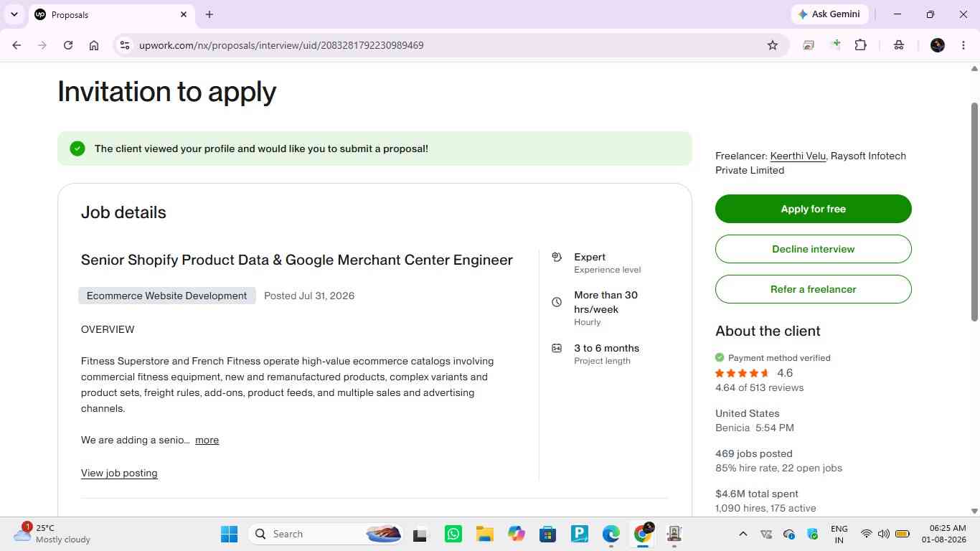Launch File Explorer from the taskbar
Viewport: 980px width, 551px height.
485,534
